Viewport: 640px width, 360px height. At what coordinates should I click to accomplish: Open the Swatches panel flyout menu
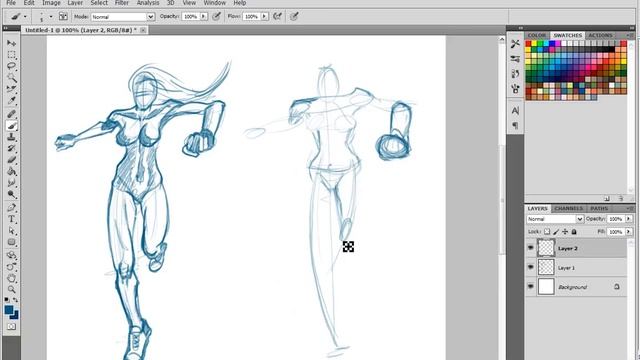coord(630,36)
